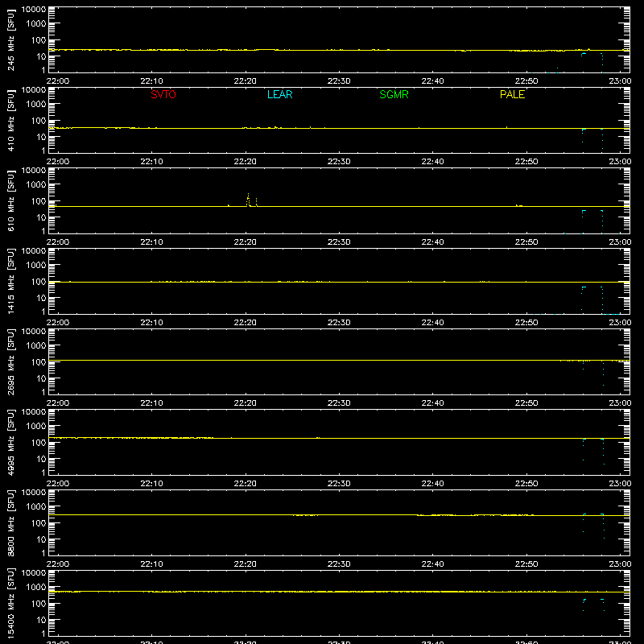The height and width of the screenshot is (644, 644).
Task: Click the 100 tick label on 1415 MHz axis
Action: point(39,281)
